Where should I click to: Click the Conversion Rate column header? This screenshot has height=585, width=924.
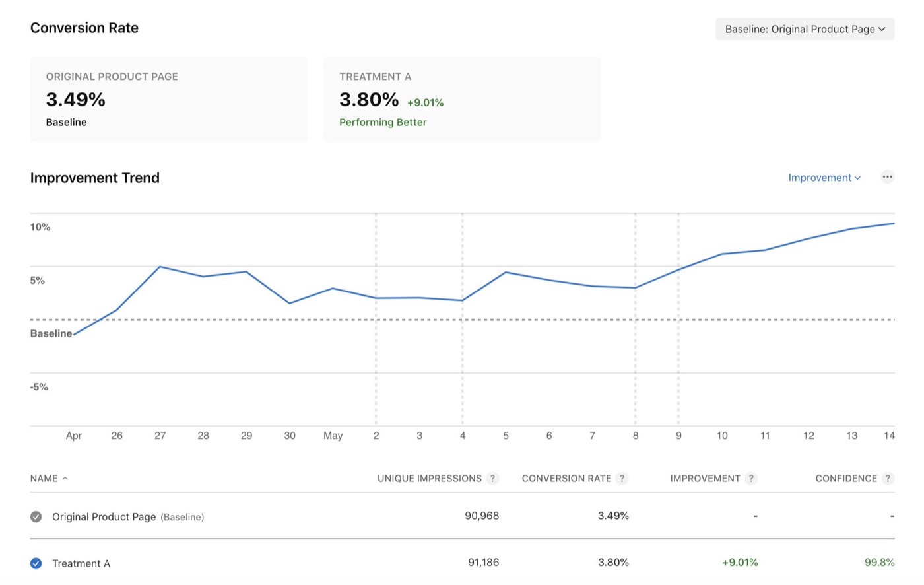(566, 479)
